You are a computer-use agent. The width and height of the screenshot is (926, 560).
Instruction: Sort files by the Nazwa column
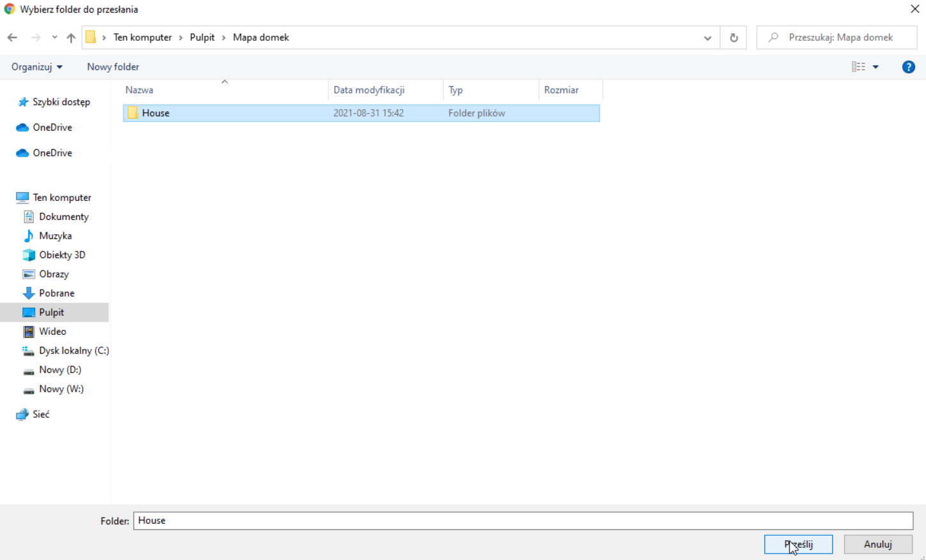139,90
